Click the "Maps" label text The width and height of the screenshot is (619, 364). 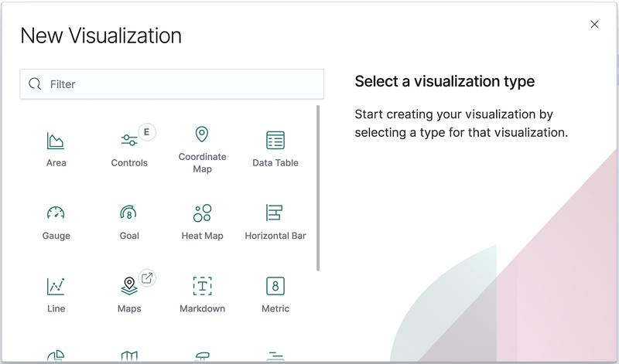coord(129,309)
